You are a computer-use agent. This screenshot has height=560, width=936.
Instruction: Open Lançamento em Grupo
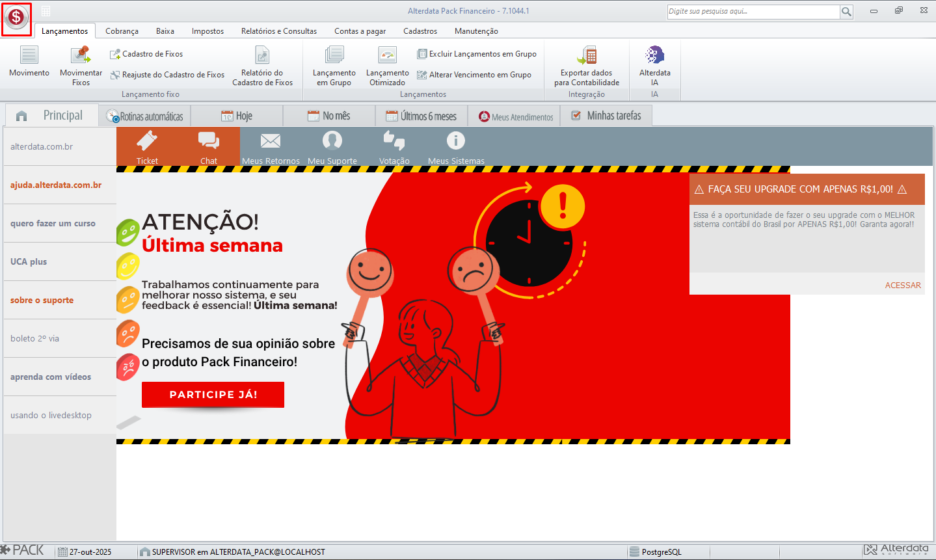click(334, 66)
